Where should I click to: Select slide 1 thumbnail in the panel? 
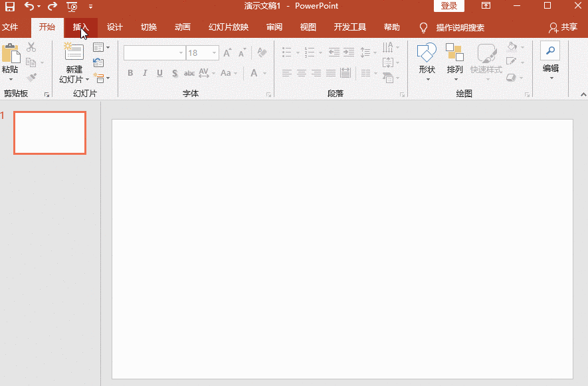(50, 133)
